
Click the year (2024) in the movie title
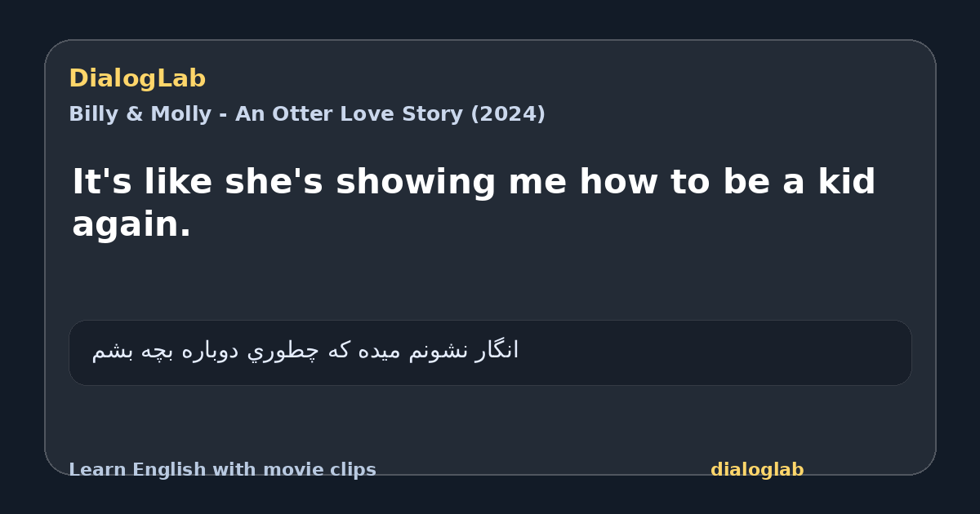pos(507,114)
